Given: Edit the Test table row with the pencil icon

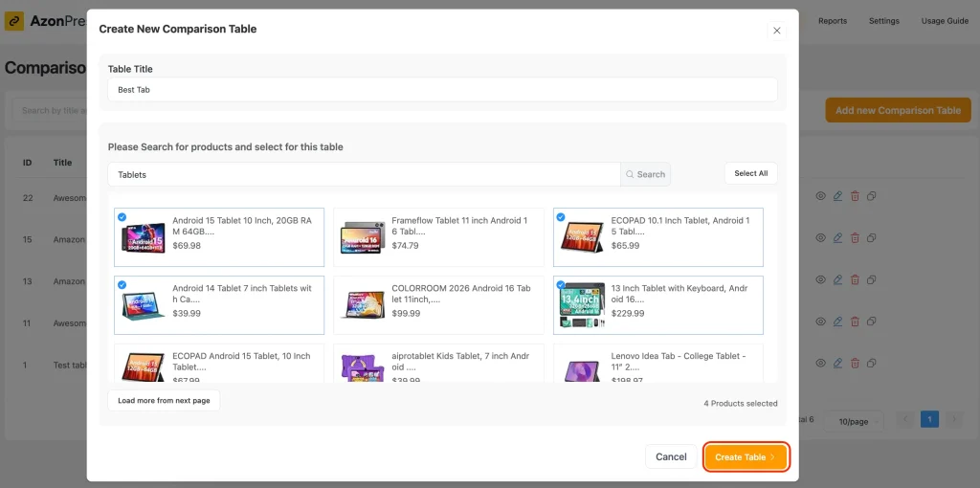Looking at the screenshot, I should point(837,363).
